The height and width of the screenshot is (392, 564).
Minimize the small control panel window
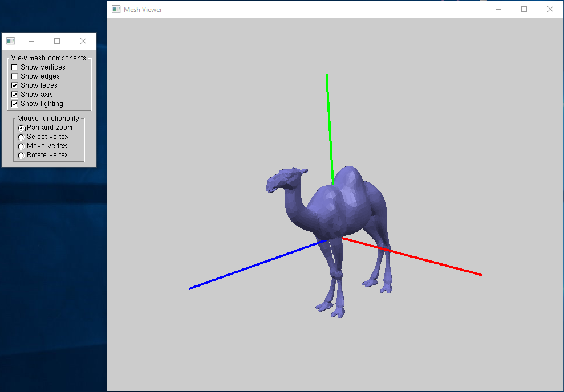[x=31, y=41]
